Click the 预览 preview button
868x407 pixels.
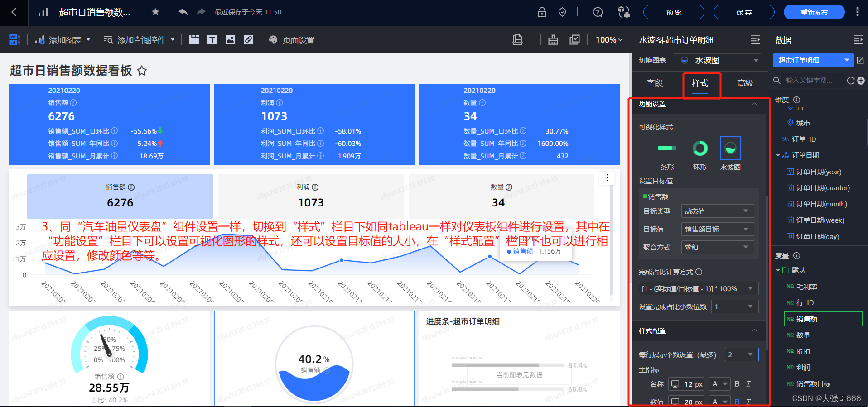[x=674, y=12]
